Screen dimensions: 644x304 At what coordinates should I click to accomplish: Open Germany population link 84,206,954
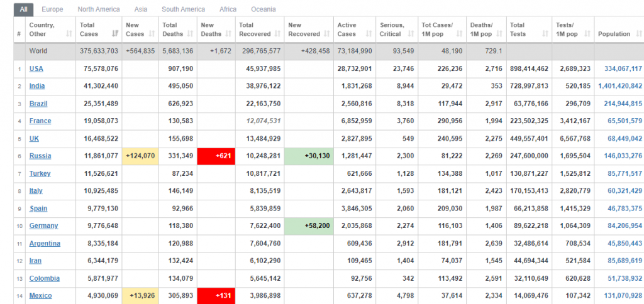625,225
